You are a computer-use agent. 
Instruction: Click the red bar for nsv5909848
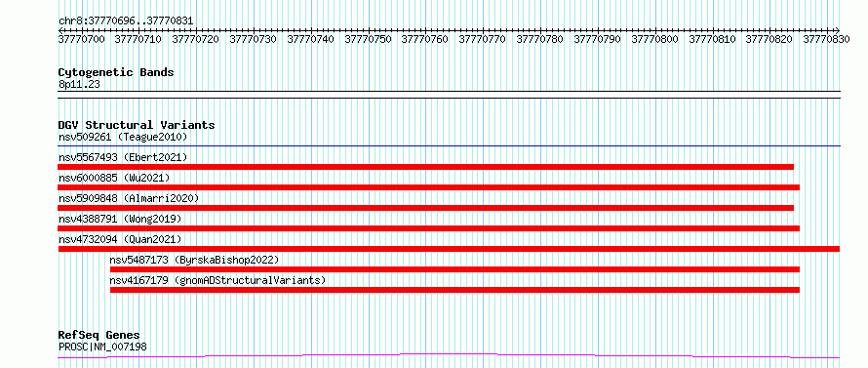point(425,208)
